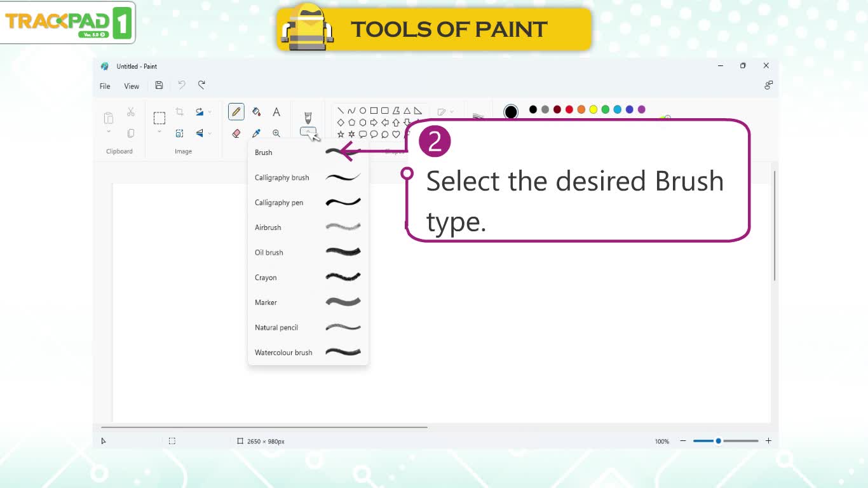Click the 100% zoom level

662,442
